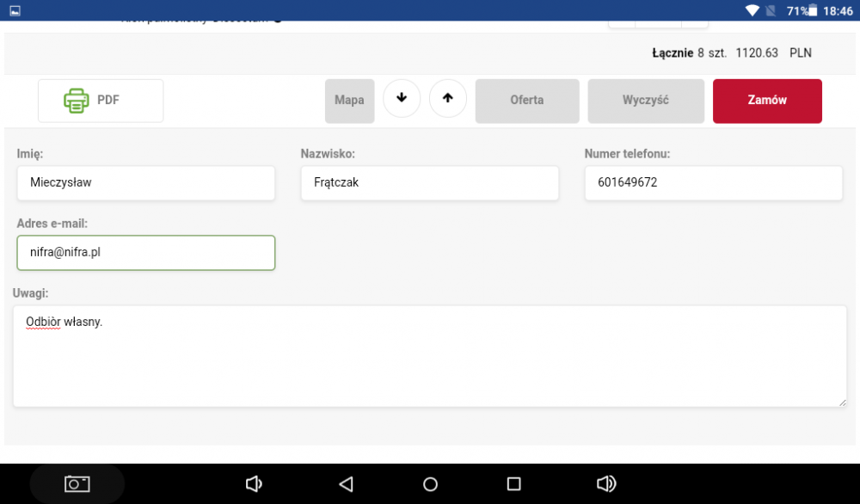
Task: Tap the Android home button
Action: [x=431, y=484]
